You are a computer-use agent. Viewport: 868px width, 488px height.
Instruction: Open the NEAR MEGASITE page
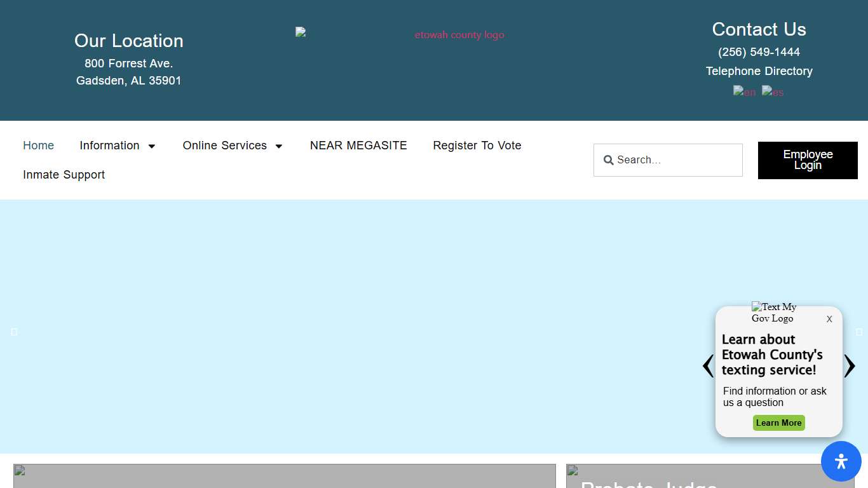click(x=358, y=146)
